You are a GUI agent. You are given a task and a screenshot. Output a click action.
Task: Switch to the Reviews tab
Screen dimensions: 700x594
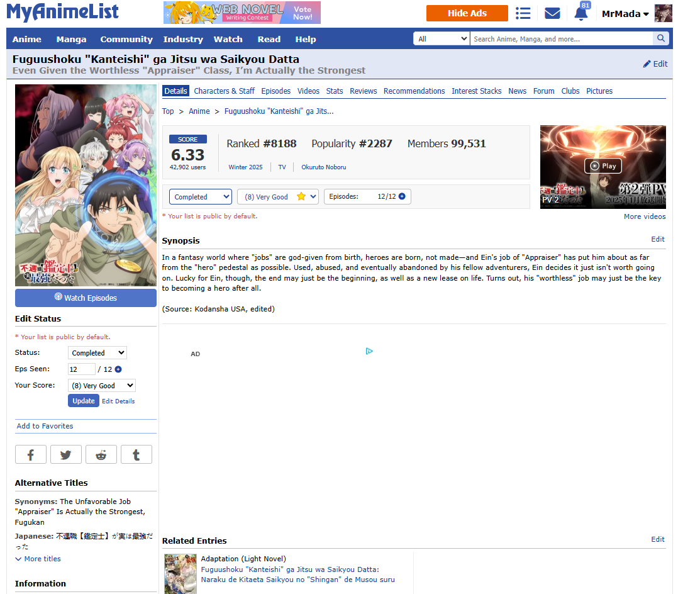coord(364,91)
